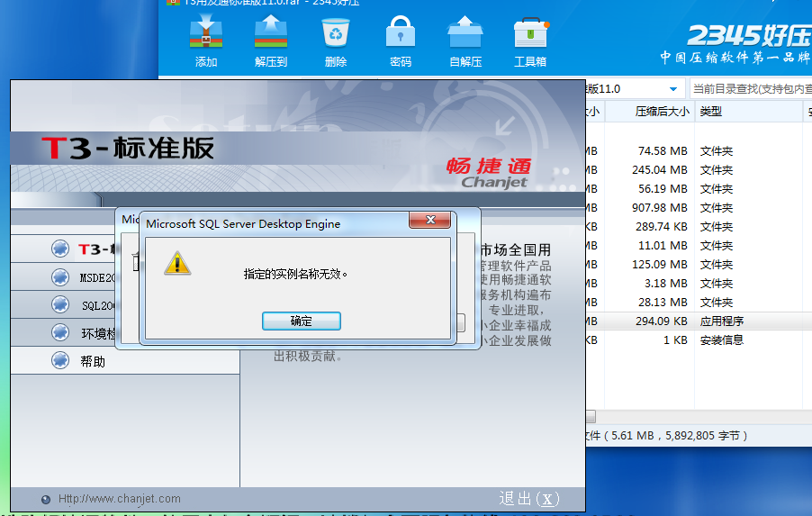Select the row with size 125.09 MB
The image size is (812, 516).
[699, 264]
